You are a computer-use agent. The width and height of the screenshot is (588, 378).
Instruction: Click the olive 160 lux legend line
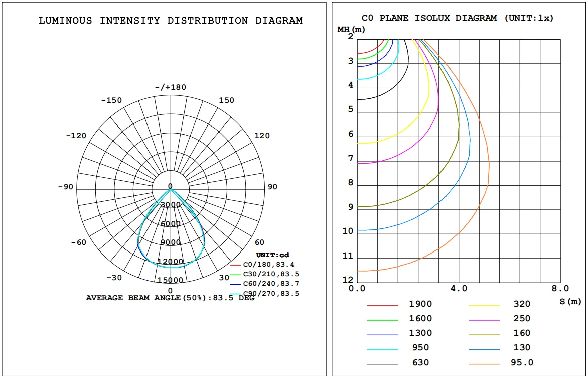point(484,334)
